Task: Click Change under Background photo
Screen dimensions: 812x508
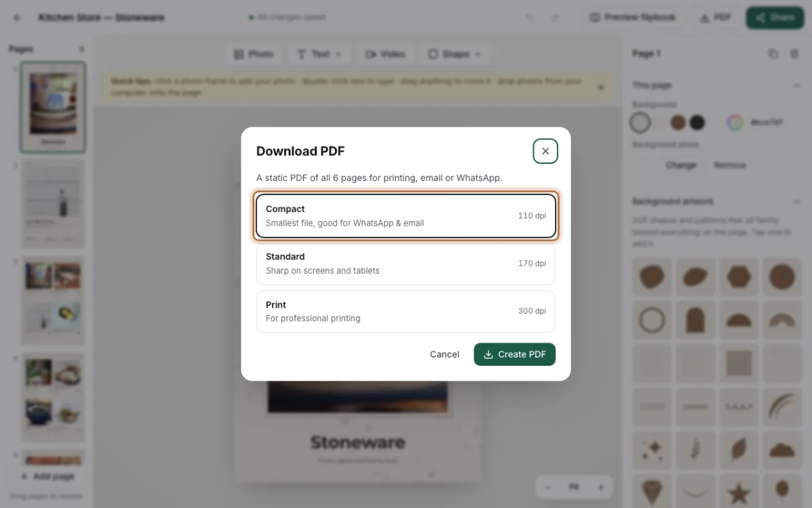Action: (681, 165)
